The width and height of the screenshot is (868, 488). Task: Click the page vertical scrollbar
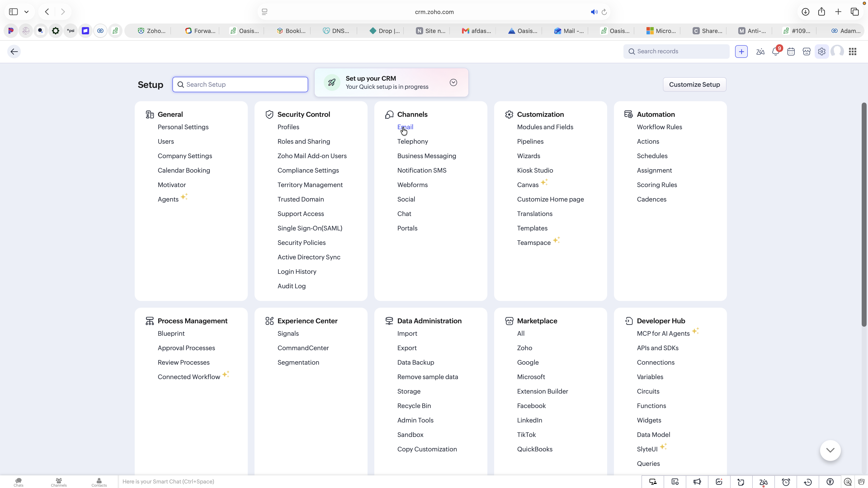(864, 215)
